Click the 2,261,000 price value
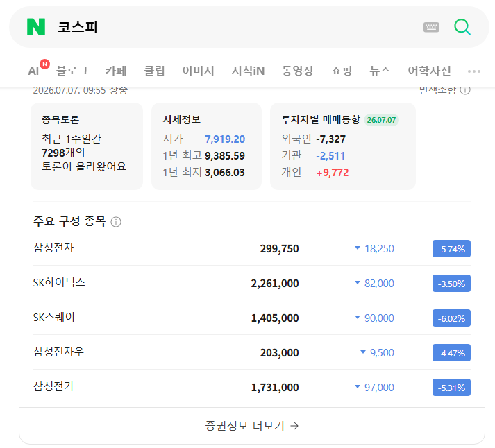Viewport: 495px width, 448px height. (x=275, y=284)
